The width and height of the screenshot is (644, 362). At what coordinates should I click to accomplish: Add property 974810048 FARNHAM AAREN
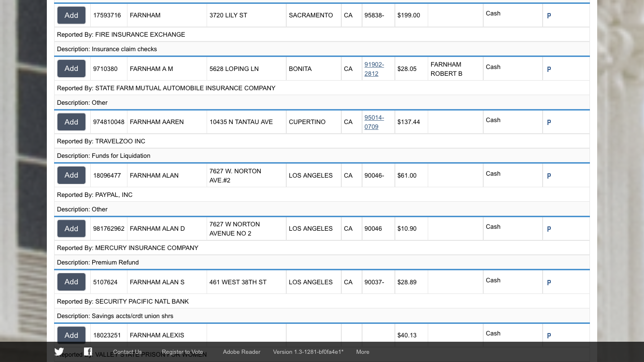tap(71, 122)
